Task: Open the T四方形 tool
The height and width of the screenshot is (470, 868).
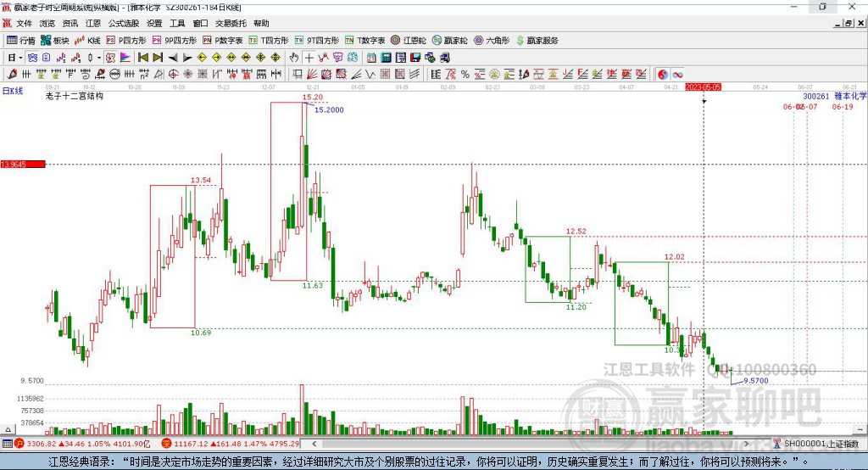Action: [269, 41]
